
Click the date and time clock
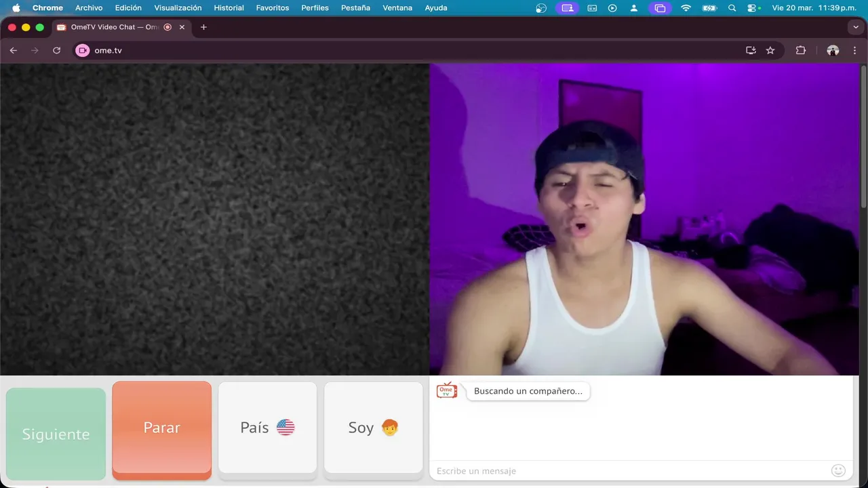click(814, 8)
